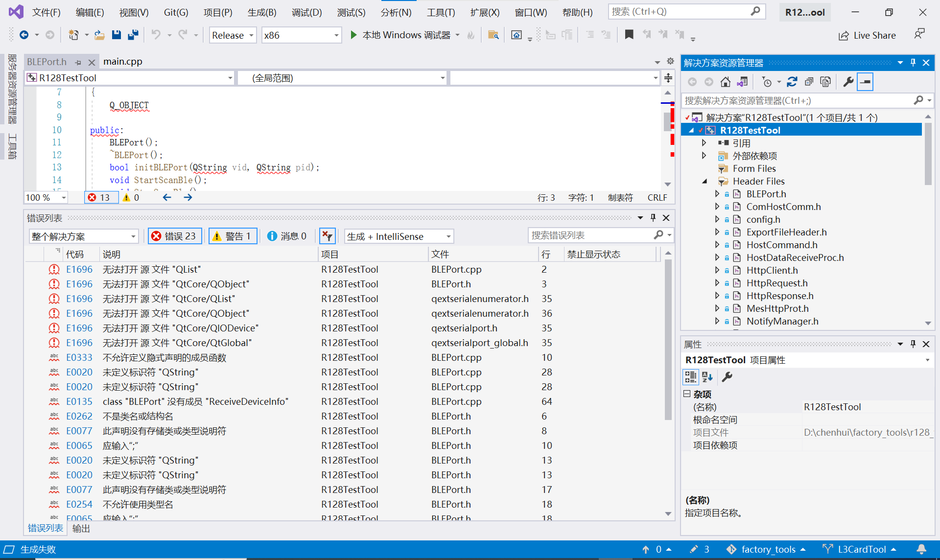Click the bookmark toolbar icon
The height and width of the screenshot is (560, 940).
629,35
